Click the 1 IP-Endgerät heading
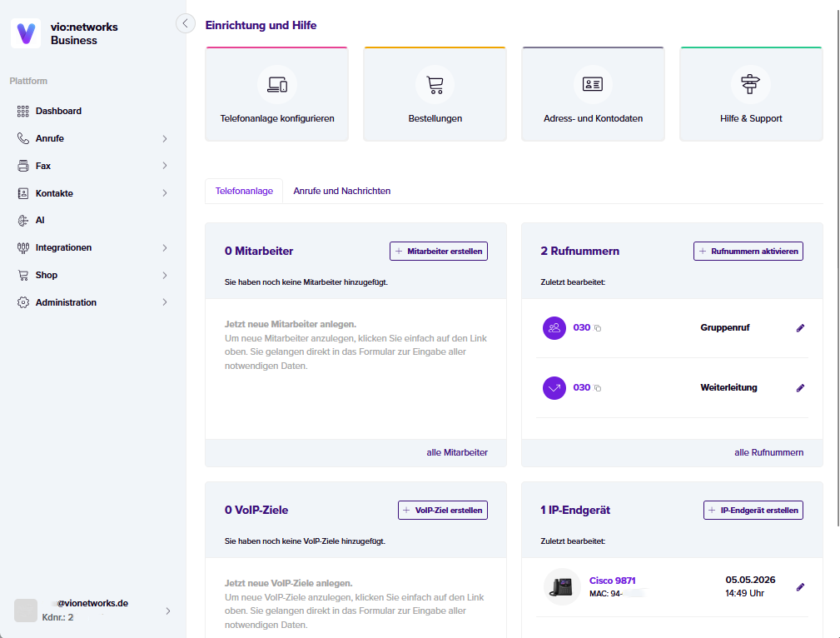 pos(575,511)
